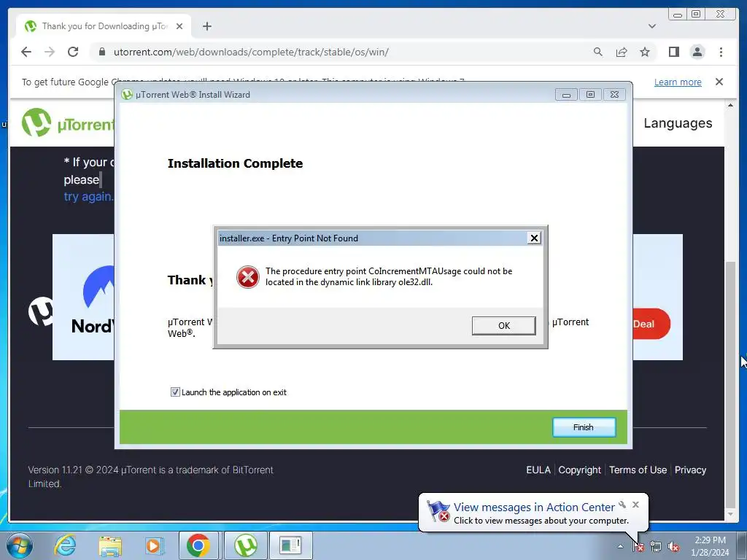
Task: Open the Copyright footer link
Action: click(x=580, y=470)
